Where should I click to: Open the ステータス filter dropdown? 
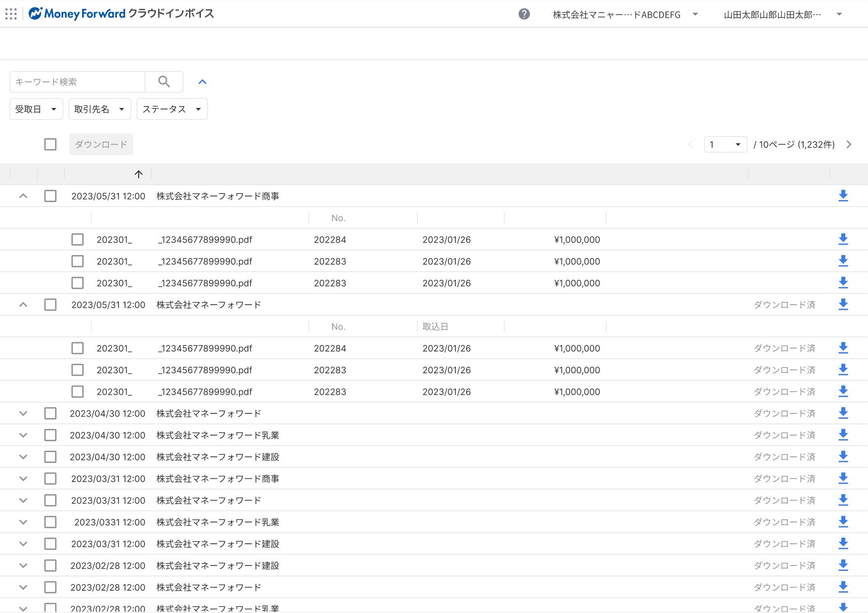click(x=172, y=109)
